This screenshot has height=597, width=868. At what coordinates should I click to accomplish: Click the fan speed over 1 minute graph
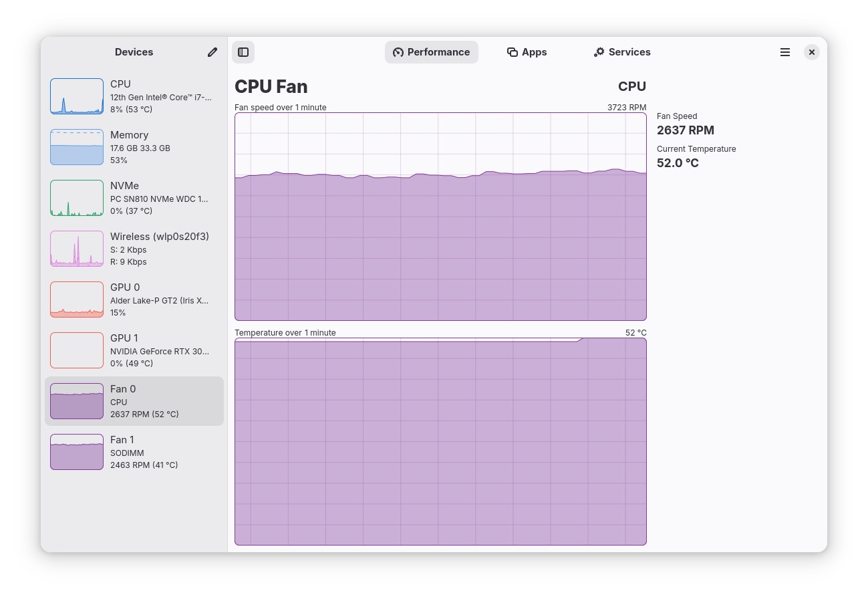(x=440, y=217)
